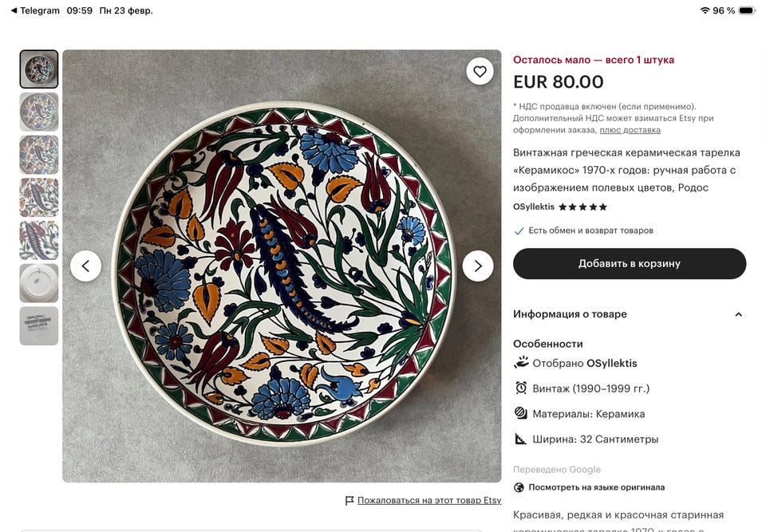Collapse the 'Информация о товаре' section
This screenshot has height=532, width=766.
(738, 314)
